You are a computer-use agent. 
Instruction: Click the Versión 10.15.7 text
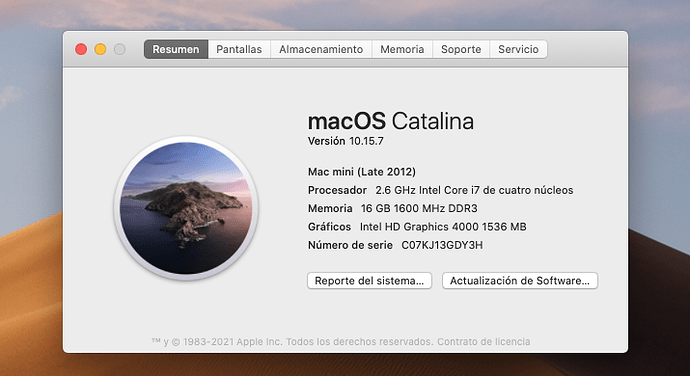345,141
